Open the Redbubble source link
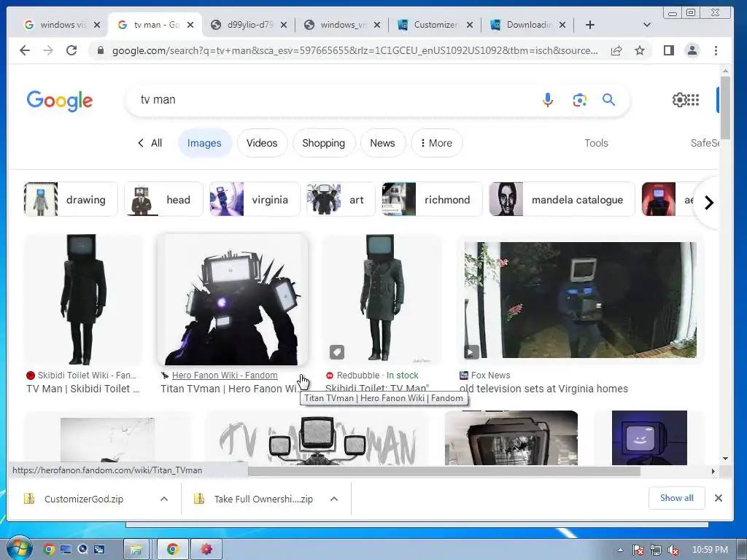Screen dimensions: 747x560 [x=357, y=376]
